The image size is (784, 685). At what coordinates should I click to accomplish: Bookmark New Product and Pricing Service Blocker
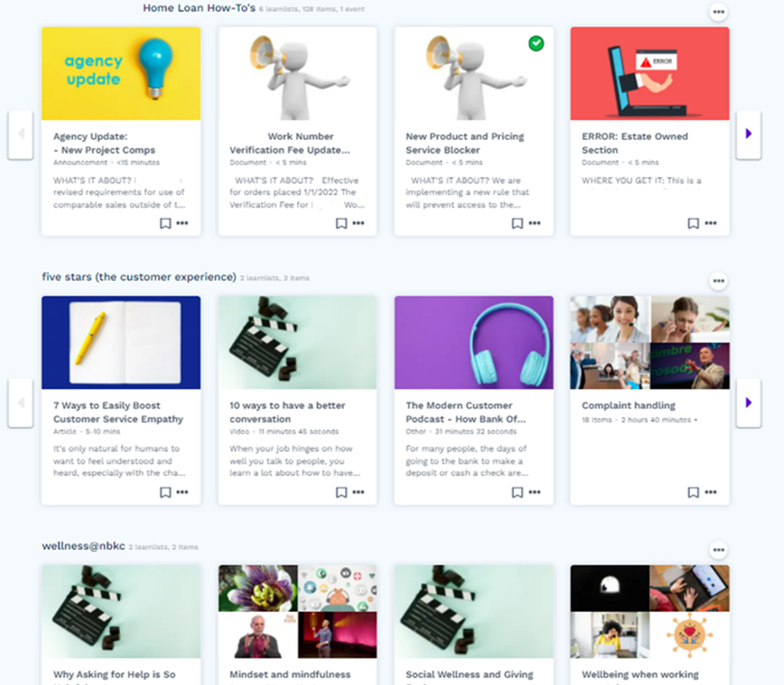(517, 223)
